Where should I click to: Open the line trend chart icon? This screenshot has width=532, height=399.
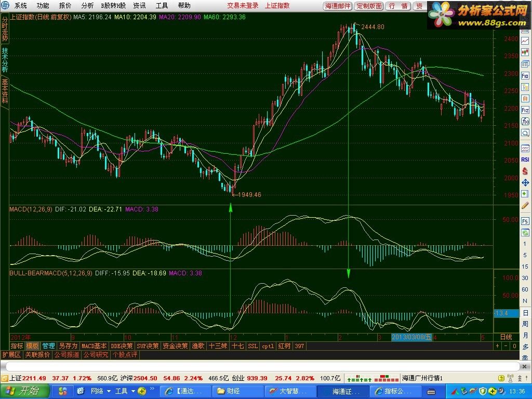click(x=525, y=41)
